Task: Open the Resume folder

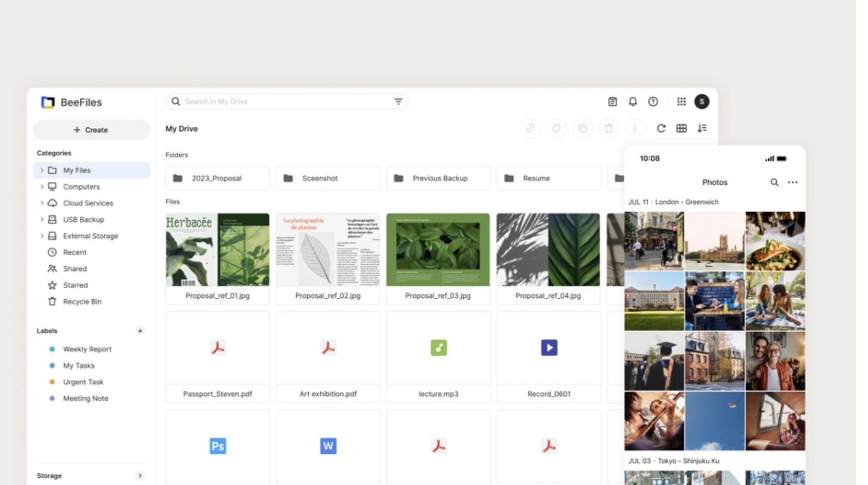Action: [x=549, y=178]
